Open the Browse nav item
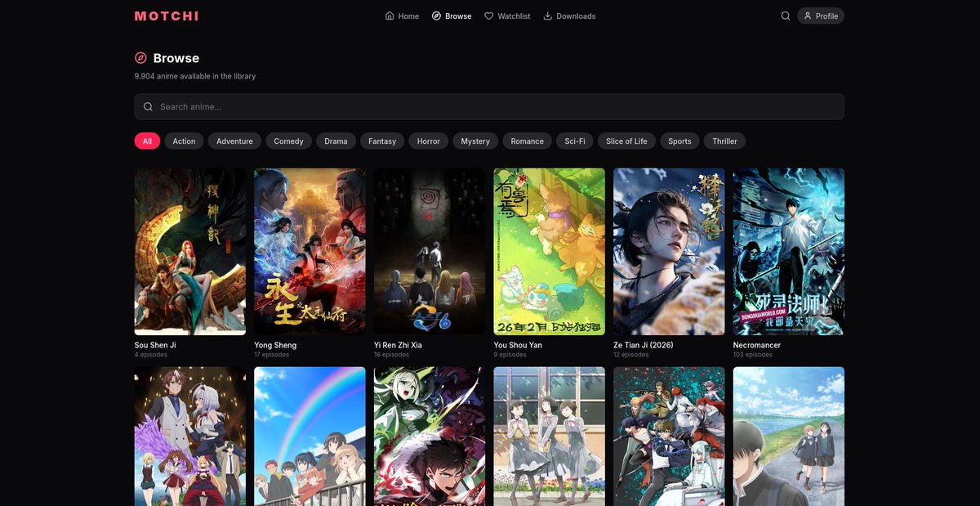 tap(452, 16)
